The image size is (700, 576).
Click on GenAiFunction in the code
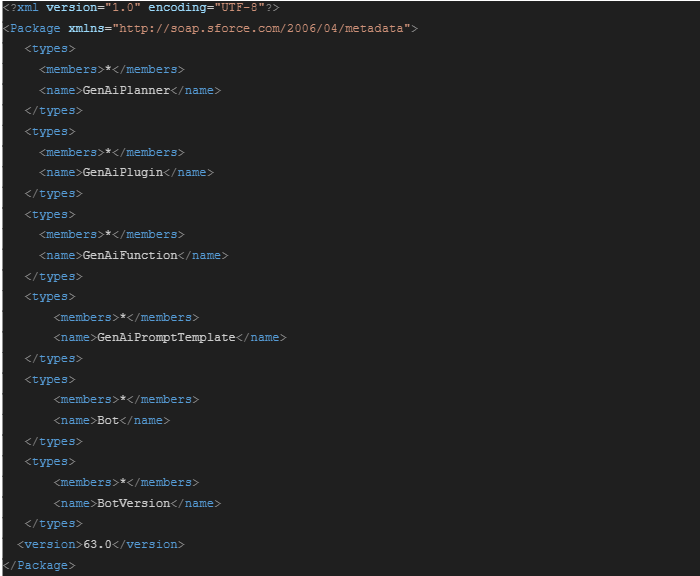pyautogui.click(x=130, y=255)
